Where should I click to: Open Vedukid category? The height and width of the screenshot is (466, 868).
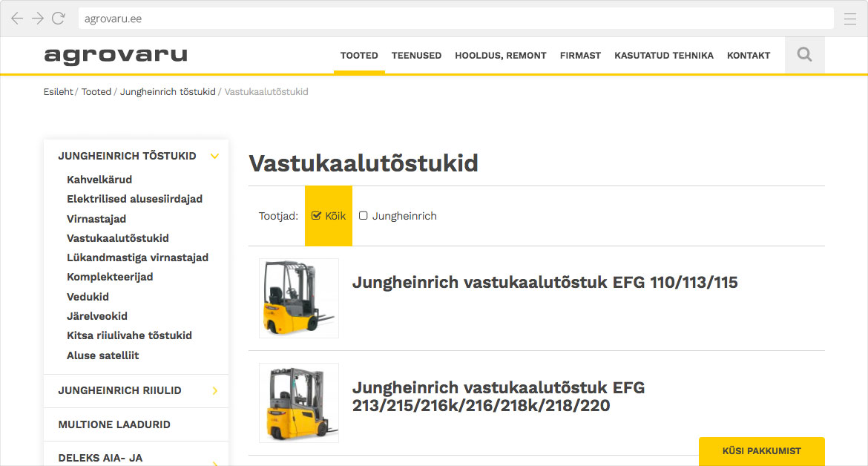pos(88,297)
